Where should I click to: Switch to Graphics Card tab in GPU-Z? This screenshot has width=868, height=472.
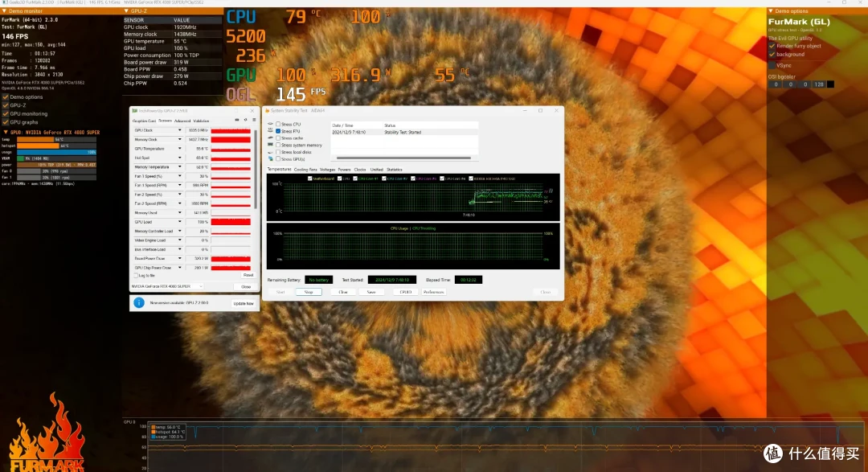(x=144, y=121)
